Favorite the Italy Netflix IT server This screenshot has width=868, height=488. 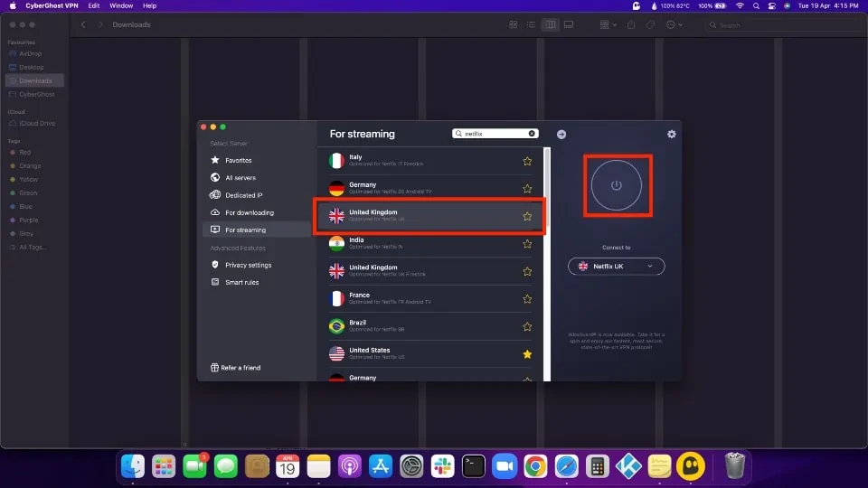527,162
